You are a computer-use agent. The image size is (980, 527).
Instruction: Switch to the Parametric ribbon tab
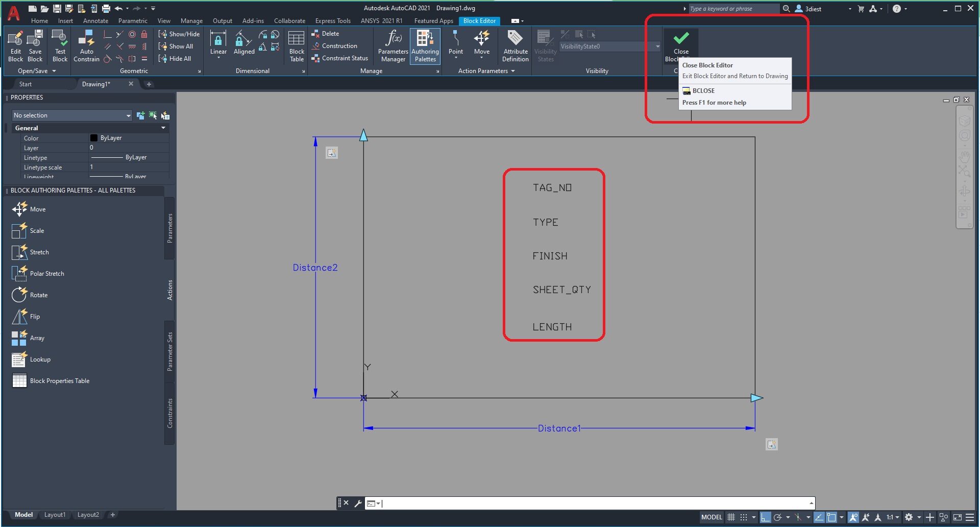(x=133, y=21)
